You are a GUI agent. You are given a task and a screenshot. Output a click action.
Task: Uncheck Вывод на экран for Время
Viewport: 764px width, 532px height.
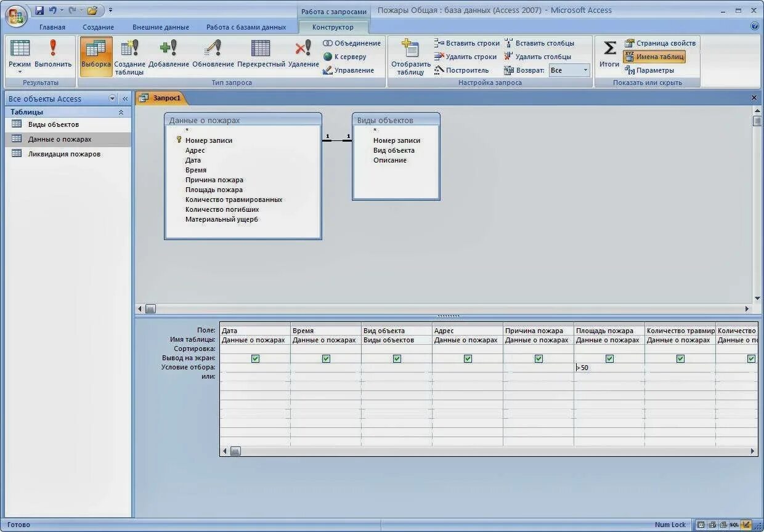(326, 358)
